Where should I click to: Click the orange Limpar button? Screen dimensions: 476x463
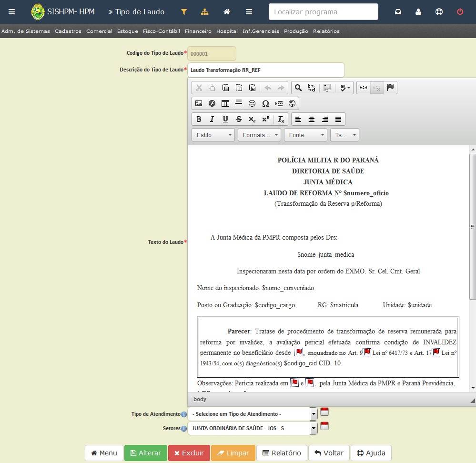pyautogui.click(x=233, y=453)
